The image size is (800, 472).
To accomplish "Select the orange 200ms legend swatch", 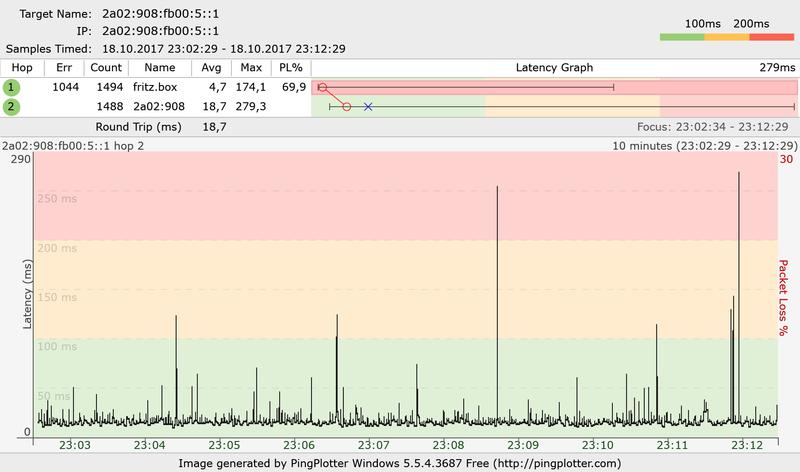I will point(727,37).
